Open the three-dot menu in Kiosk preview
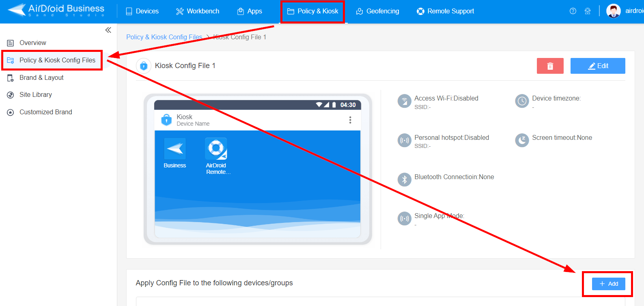This screenshot has width=644, height=306. click(350, 120)
